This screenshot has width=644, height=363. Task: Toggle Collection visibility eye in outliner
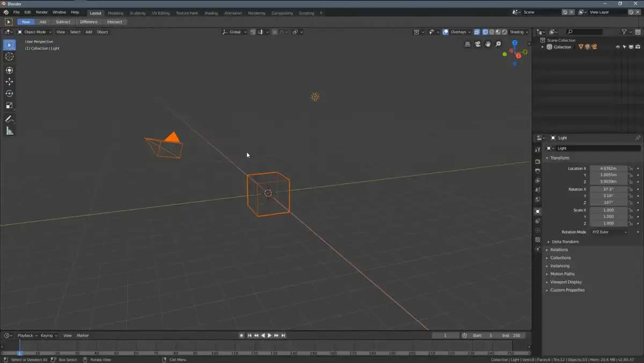(x=618, y=47)
